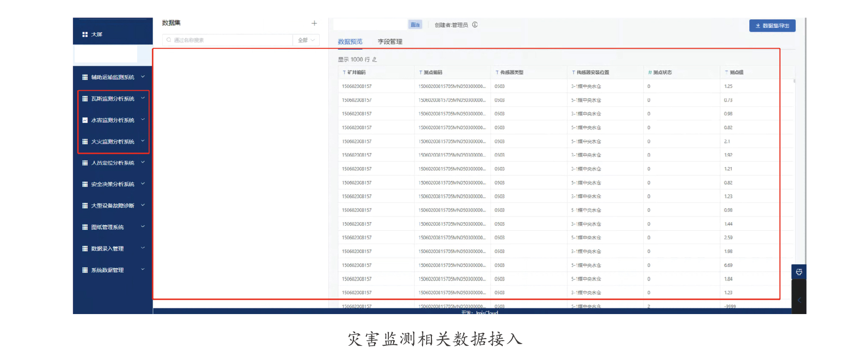Click the 测点状态 column header

662,72
